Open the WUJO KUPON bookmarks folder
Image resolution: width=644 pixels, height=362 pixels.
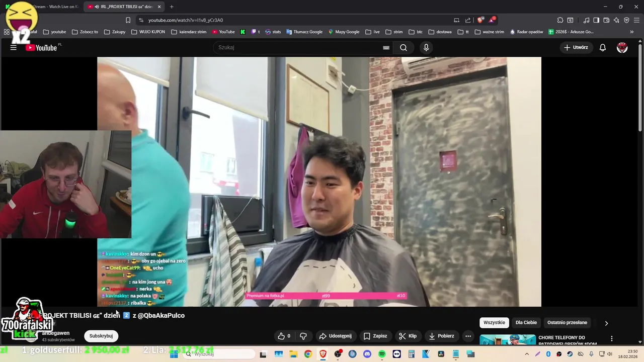click(148, 32)
